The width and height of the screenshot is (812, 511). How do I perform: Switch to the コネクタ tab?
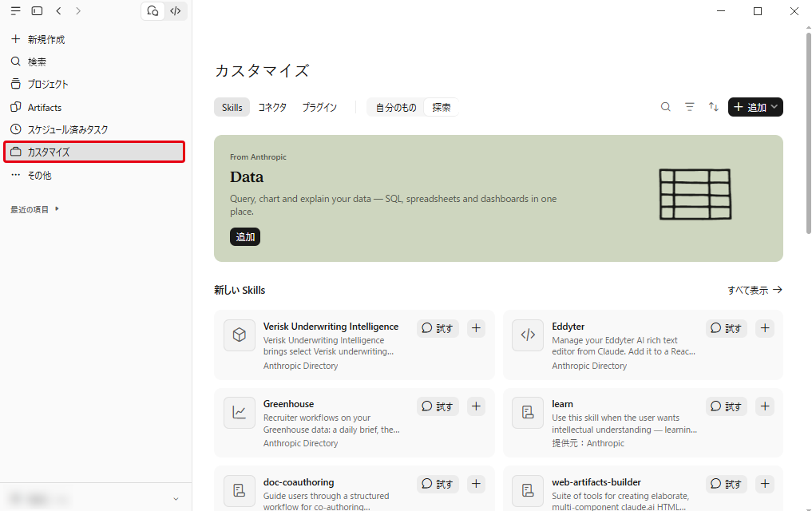(x=272, y=107)
